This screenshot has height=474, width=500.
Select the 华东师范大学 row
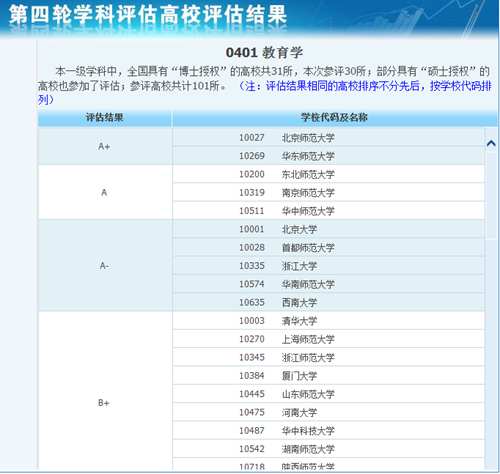[328, 156]
